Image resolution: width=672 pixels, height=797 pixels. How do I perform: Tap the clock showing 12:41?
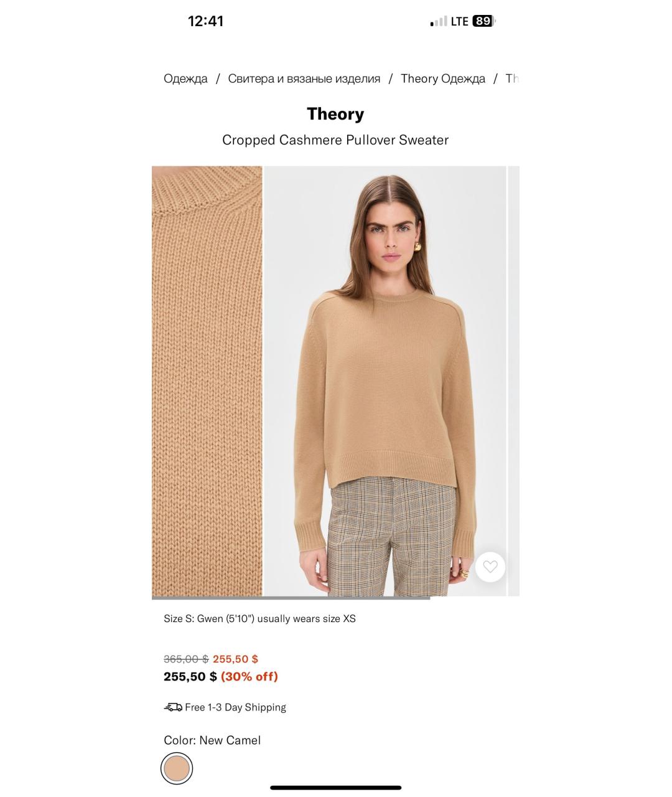205,21
